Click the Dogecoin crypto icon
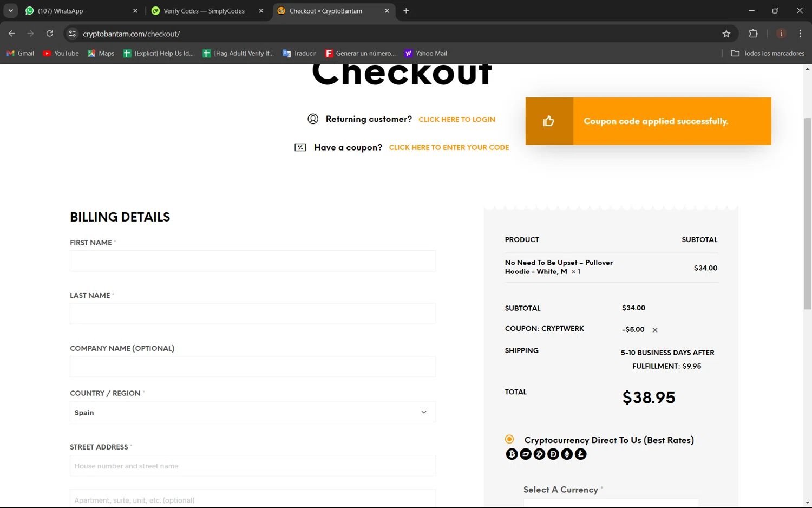The width and height of the screenshot is (812, 508). coord(553,454)
